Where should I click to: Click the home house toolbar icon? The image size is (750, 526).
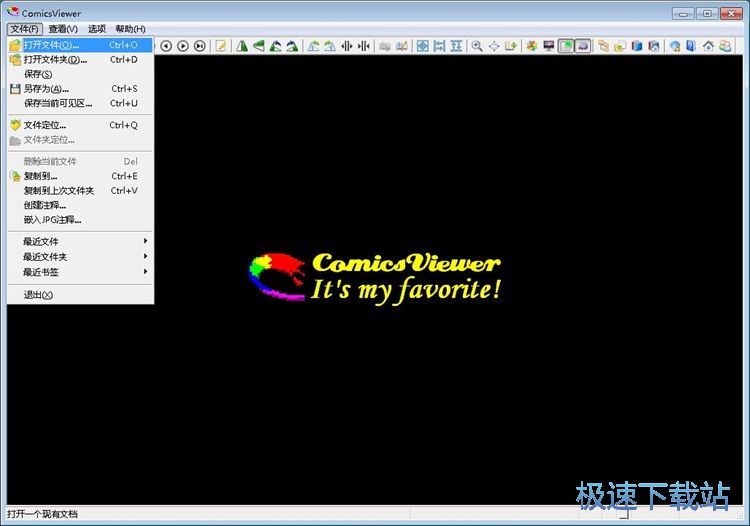coord(708,46)
